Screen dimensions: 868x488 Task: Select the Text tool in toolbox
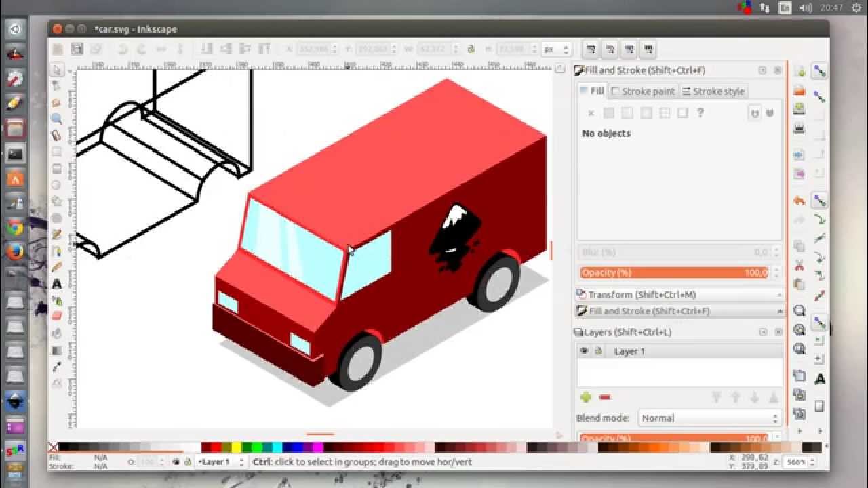pyautogui.click(x=57, y=285)
